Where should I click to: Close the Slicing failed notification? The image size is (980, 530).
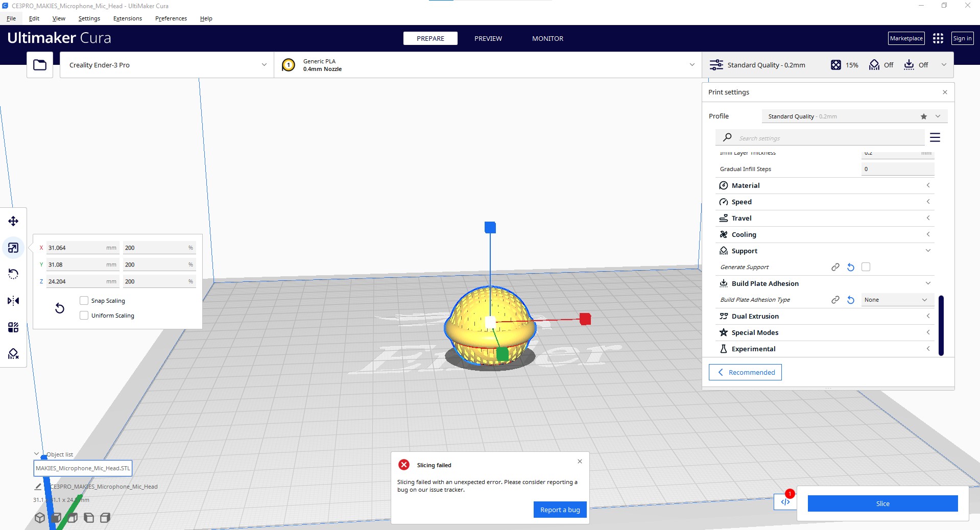tap(580, 462)
